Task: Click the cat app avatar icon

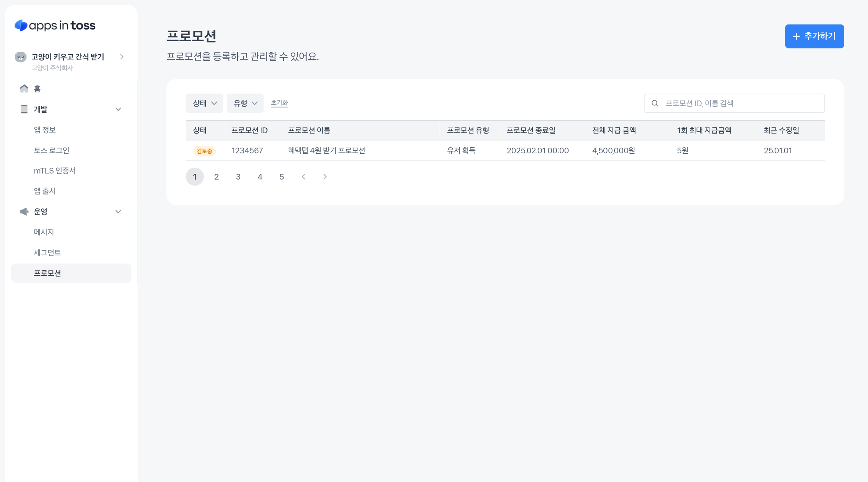Action: tap(20, 57)
